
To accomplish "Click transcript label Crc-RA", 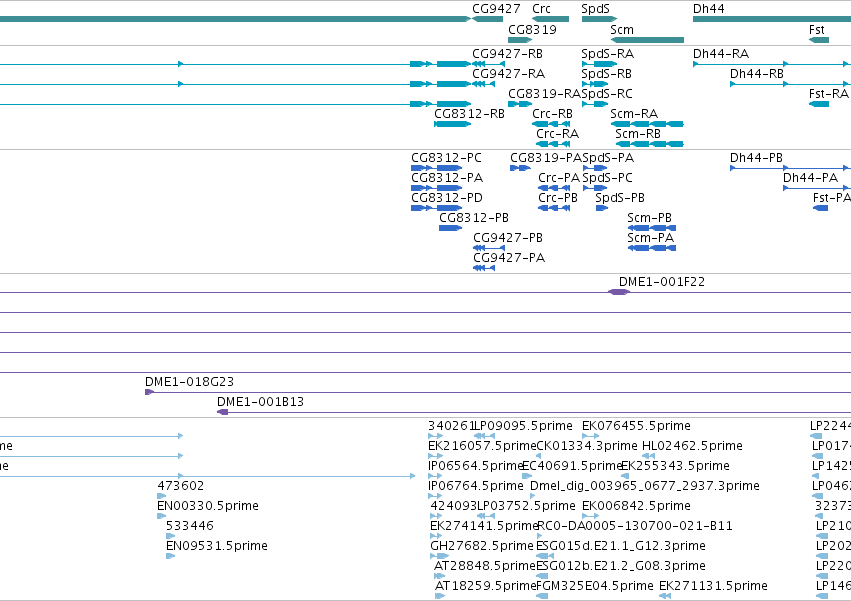I will point(557,134).
